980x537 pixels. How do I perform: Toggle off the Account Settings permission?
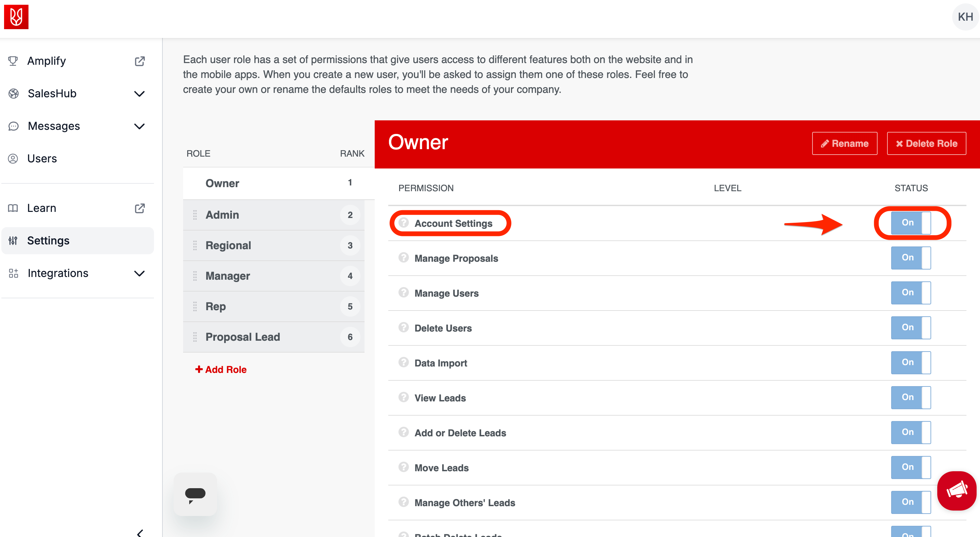[x=911, y=223]
